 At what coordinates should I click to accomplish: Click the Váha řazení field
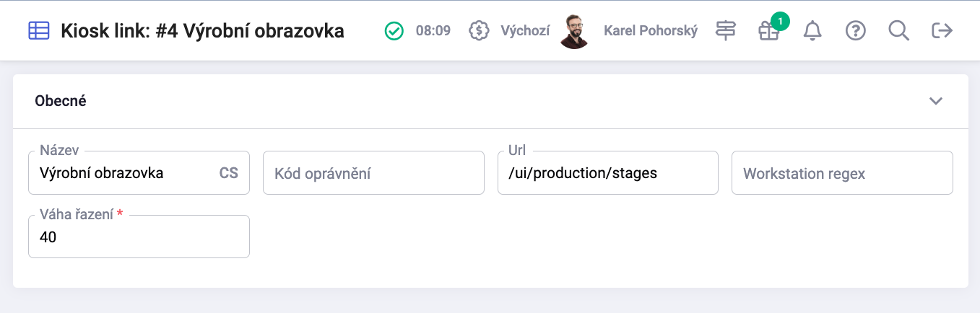(139, 237)
